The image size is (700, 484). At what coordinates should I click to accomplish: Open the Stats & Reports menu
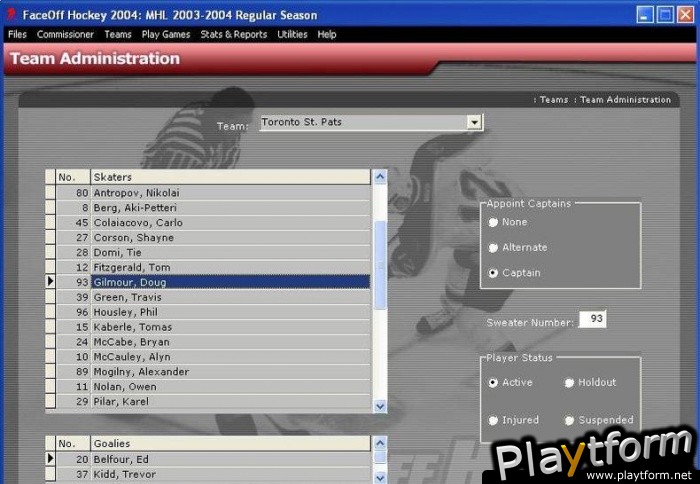pyautogui.click(x=233, y=34)
